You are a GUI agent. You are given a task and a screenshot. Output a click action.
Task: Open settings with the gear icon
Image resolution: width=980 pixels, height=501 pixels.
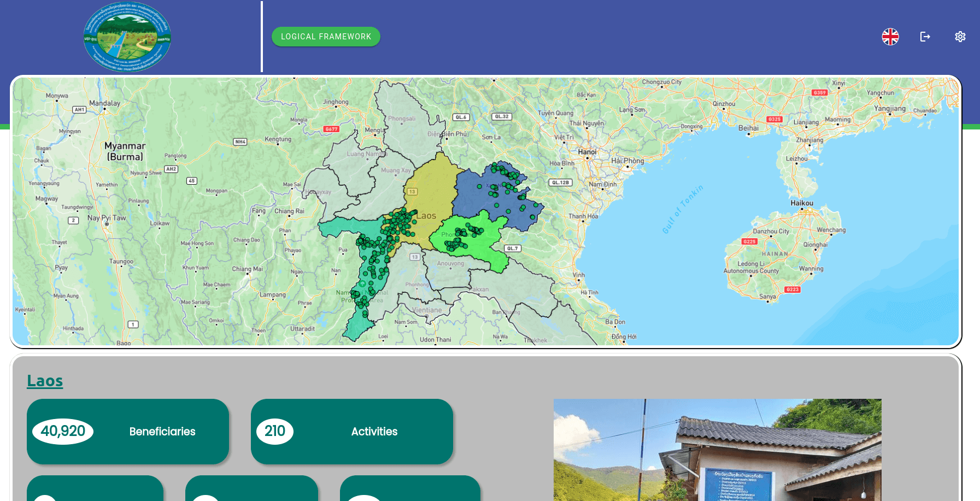coord(960,37)
